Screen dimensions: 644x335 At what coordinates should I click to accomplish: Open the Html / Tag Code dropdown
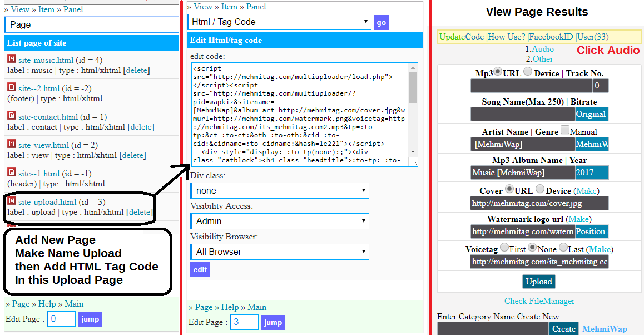[x=279, y=22]
